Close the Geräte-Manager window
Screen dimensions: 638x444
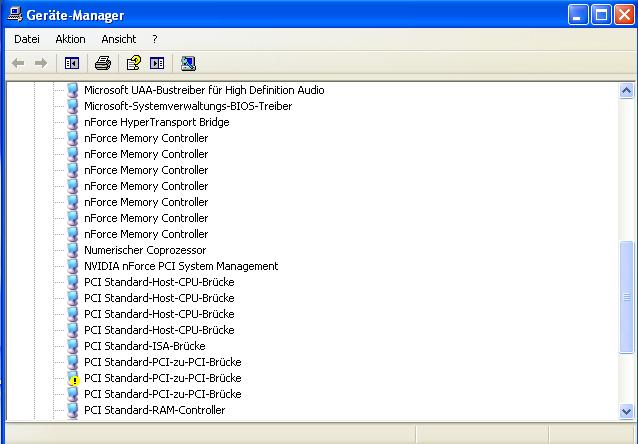pos(624,15)
